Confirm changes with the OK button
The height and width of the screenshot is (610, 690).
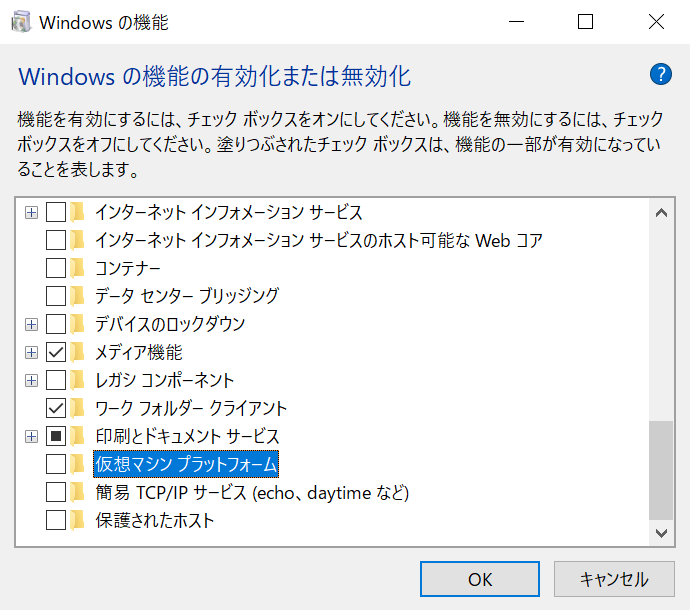480,579
